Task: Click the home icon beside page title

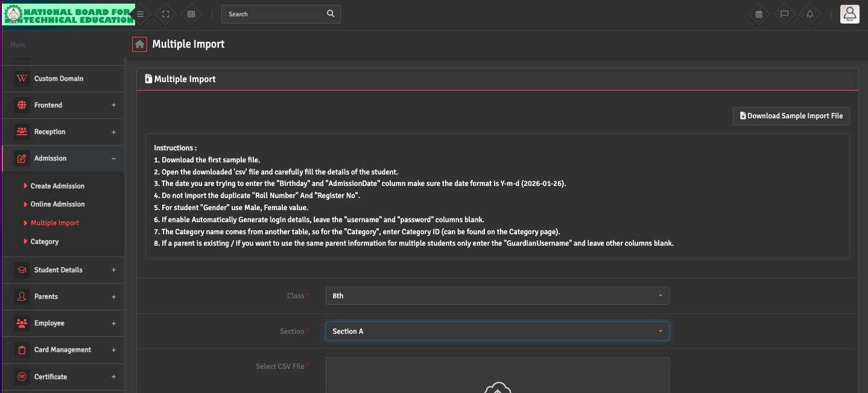Action: [139, 44]
